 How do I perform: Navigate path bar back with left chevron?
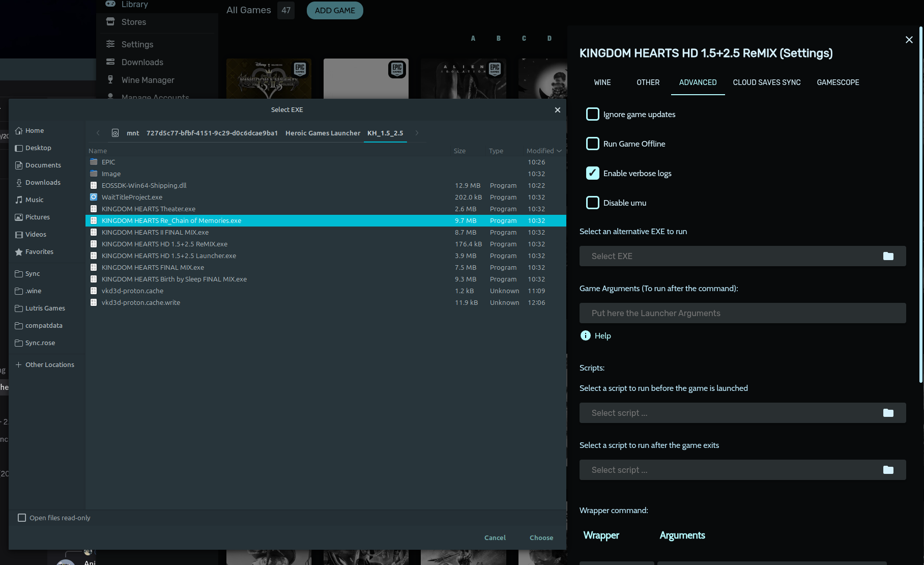click(98, 133)
